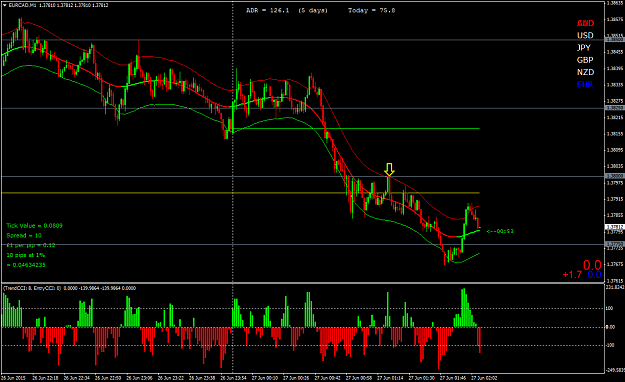Click the NZD currency label
Viewport: 625px width, 382px height.
pos(585,72)
